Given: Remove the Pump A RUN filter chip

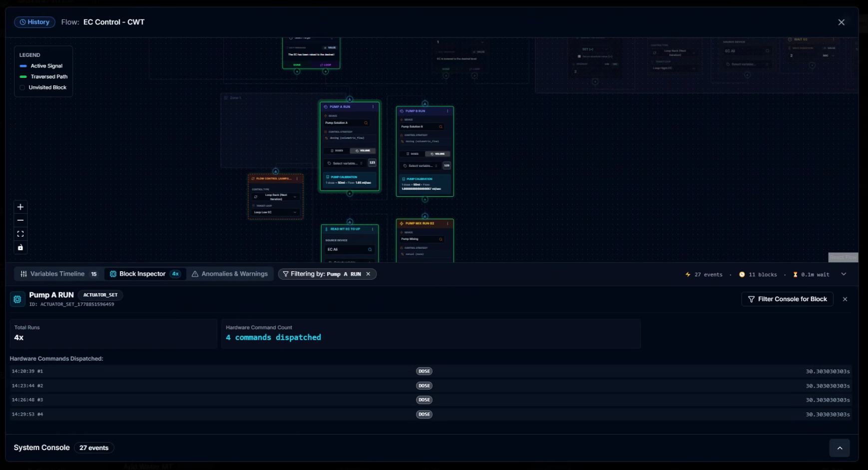Looking at the screenshot, I should (x=368, y=274).
